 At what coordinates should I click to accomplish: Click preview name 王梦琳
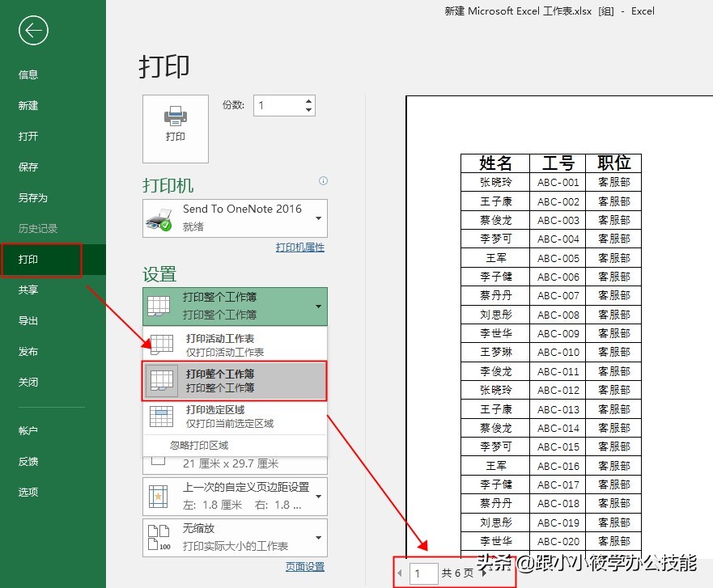pos(495,352)
